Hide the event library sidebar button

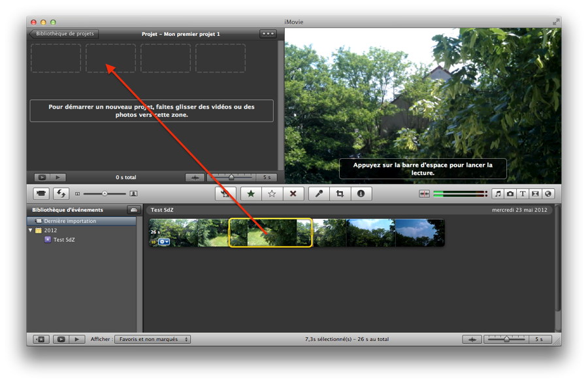tap(40, 339)
